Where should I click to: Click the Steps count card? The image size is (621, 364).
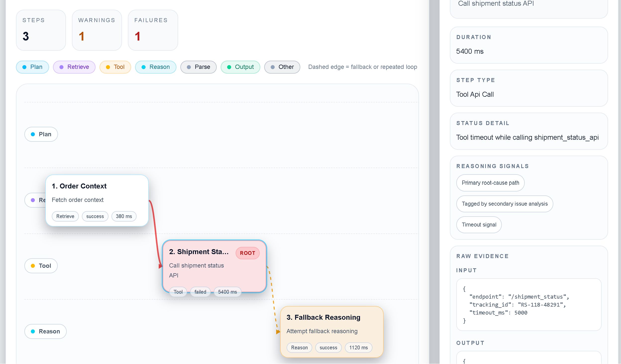tap(41, 30)
